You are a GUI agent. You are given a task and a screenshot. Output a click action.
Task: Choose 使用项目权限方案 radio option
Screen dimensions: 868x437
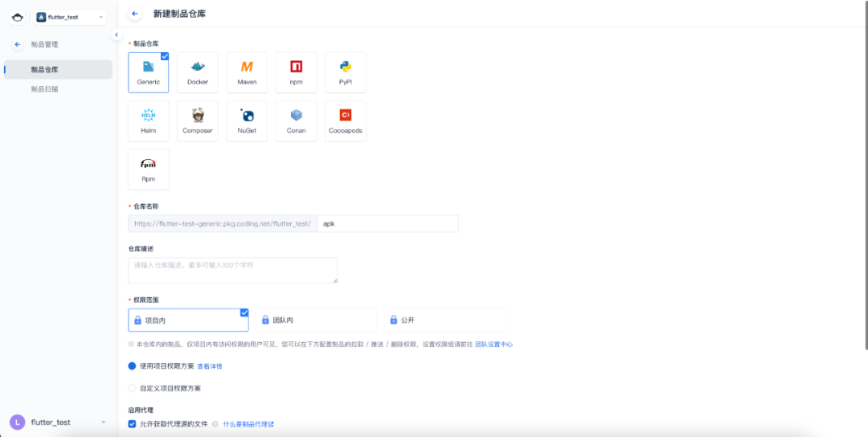pyautogui.click(x=132, y=366)
